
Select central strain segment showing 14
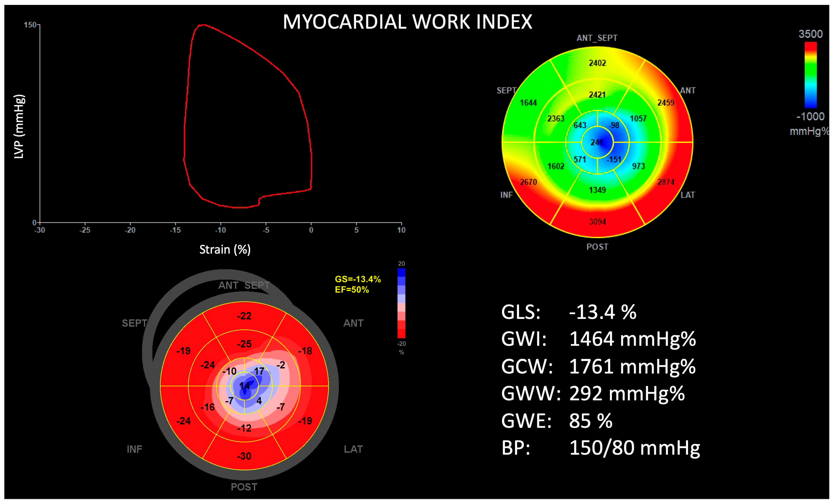[x=244, y=386]
